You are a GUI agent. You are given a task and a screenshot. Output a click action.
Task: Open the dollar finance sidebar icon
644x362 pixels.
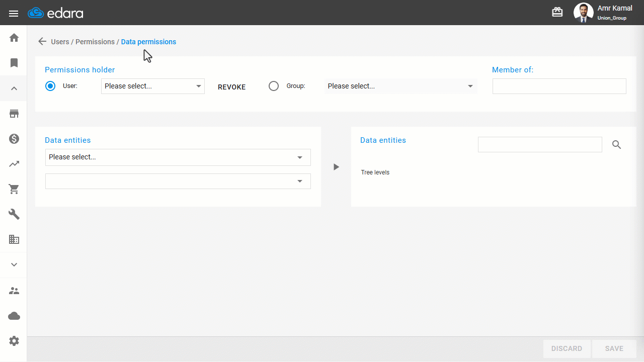point(14,139)
